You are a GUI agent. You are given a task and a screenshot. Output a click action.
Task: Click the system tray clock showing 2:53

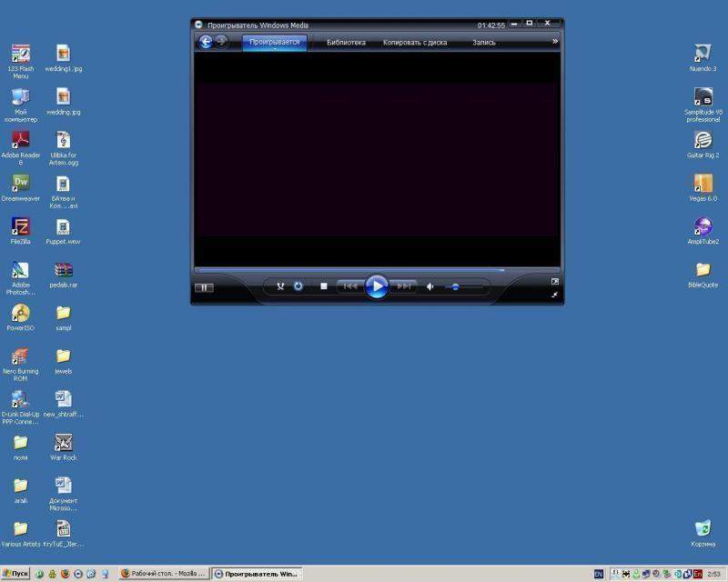pos(713,574)
